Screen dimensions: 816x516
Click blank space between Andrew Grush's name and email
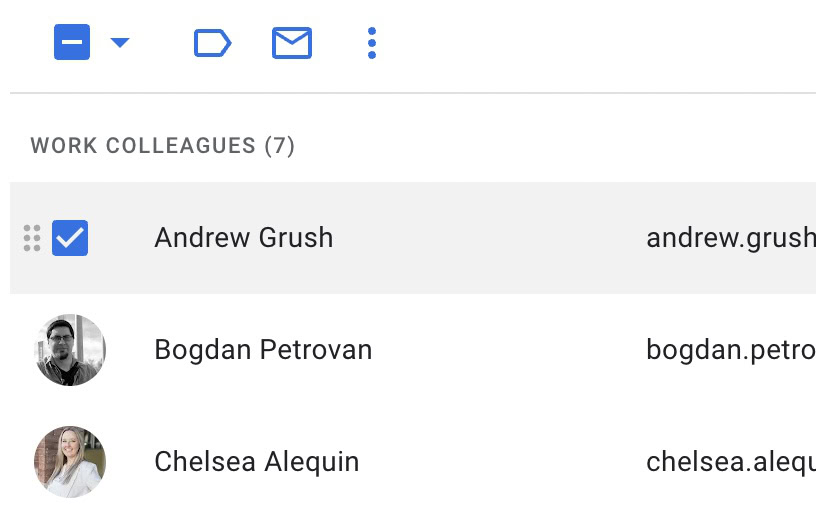pyautogui.click(x=490, y=238)
